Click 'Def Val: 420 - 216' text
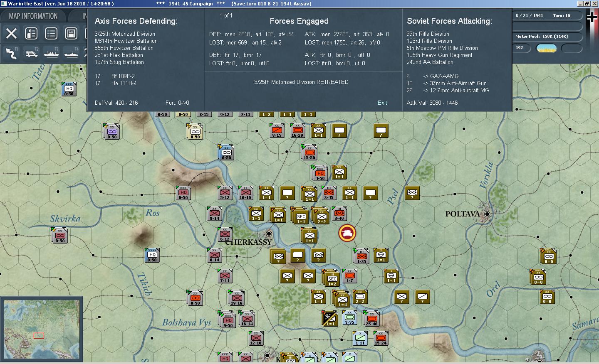This screenshot has height=364, width=599. (116, 103)
